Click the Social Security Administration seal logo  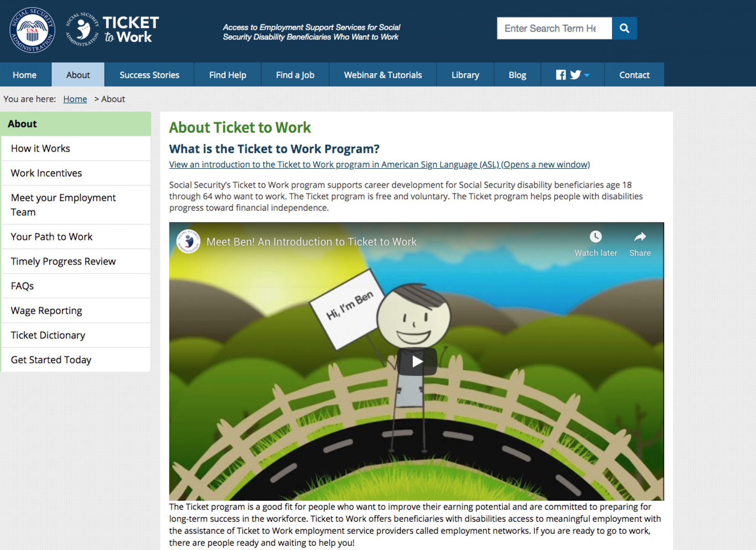click(32, 30)
